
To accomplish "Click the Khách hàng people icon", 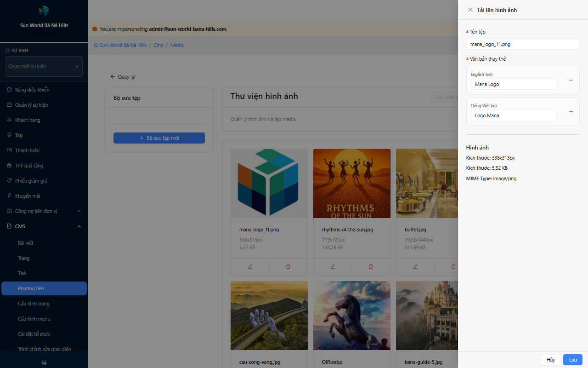I will pos(9,120).
